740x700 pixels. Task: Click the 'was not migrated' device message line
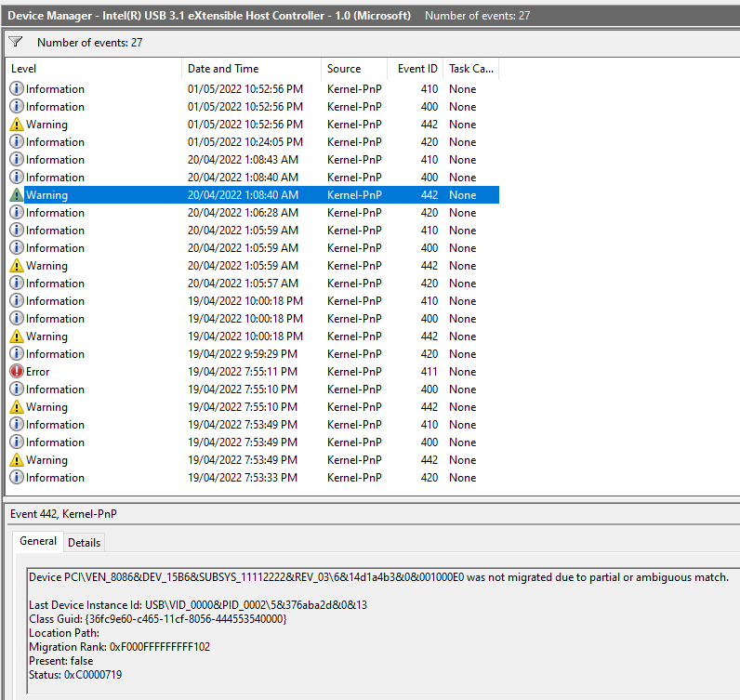tap(378, 577)
